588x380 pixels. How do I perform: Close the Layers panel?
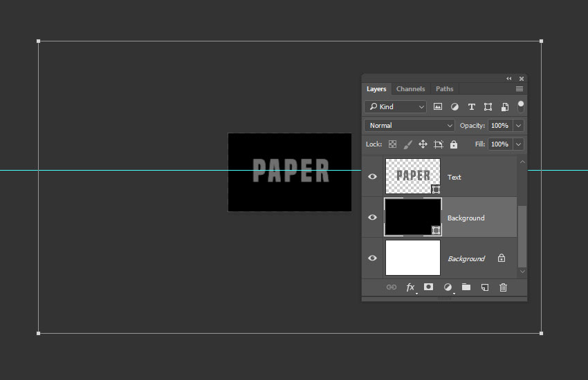[522, 79]
